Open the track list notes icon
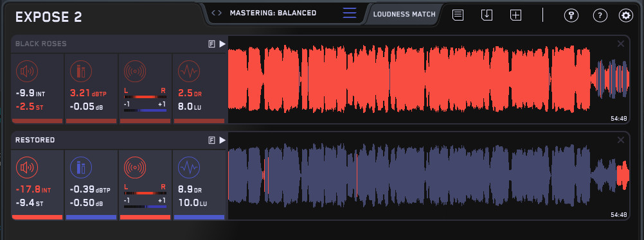The image size is (644, 240). [458, 15]
